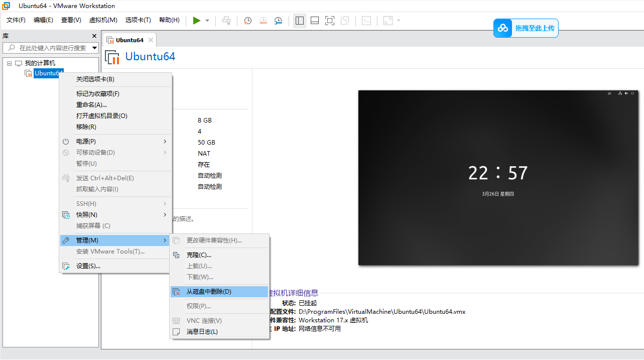Click the Ubuntu64.vmx configuration file path
Screen dimensions: 644x360
[382, 312]
